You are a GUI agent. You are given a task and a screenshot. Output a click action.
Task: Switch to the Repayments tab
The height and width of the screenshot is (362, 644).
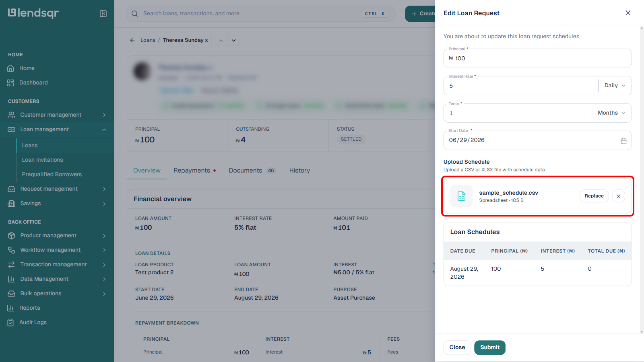[x=195, y=171]
